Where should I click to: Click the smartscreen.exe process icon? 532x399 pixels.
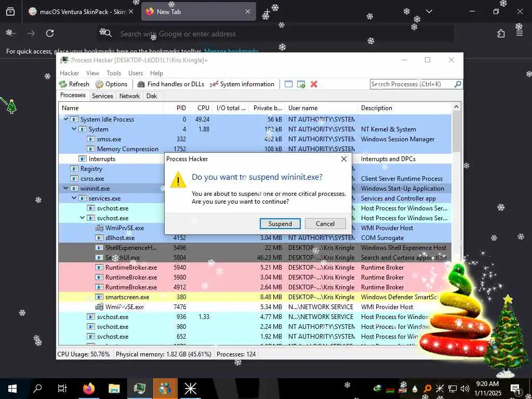click(99, 297)
